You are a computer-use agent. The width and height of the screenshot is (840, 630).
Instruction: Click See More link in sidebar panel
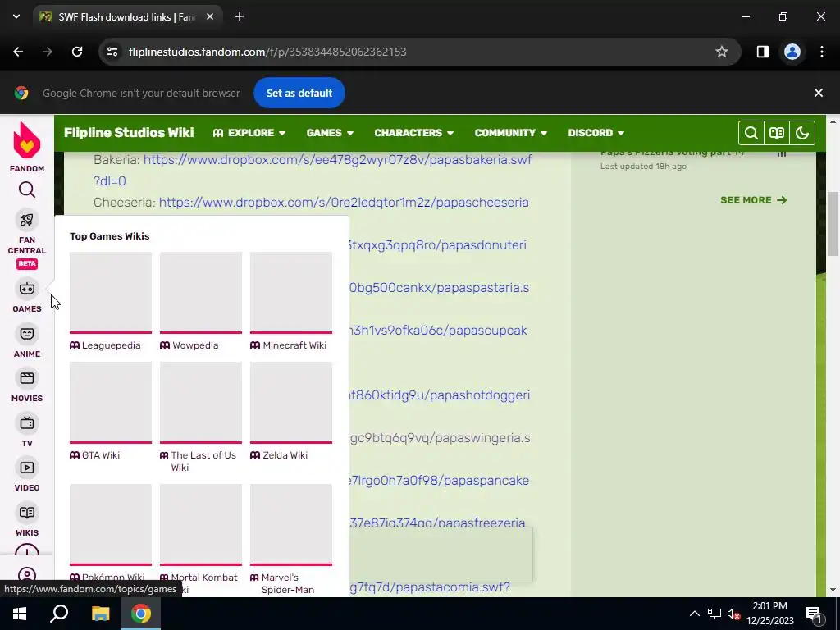pos(753,200)
